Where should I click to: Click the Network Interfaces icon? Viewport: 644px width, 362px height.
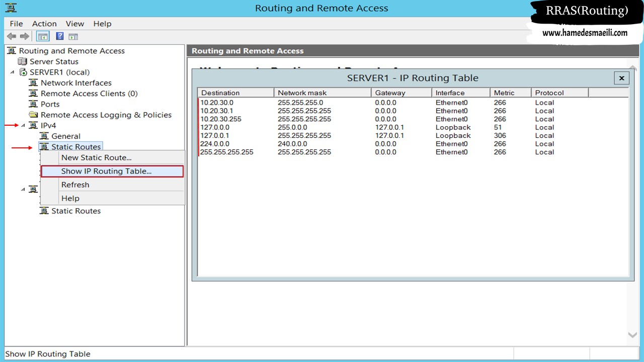pos(33,82)
